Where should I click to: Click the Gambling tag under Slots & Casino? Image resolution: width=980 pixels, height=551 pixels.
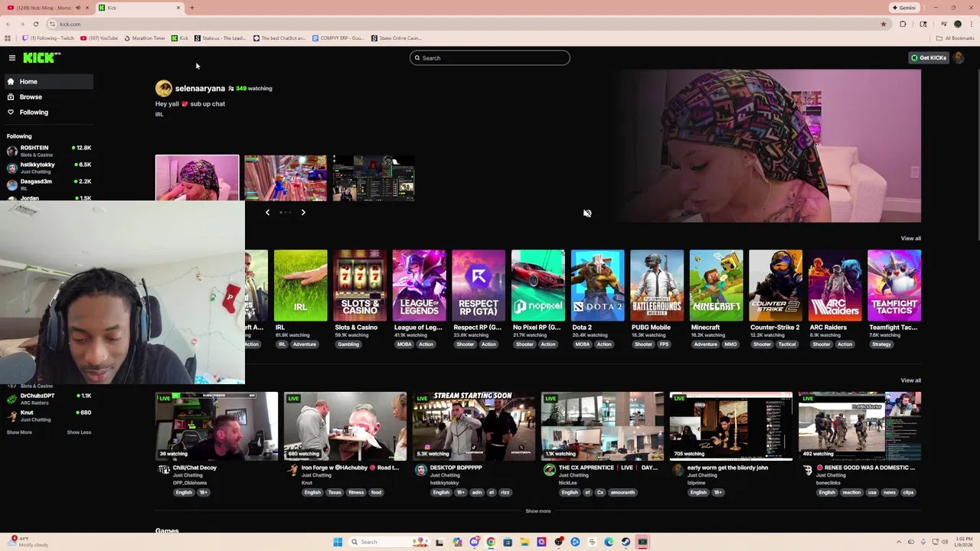(348, 344)
